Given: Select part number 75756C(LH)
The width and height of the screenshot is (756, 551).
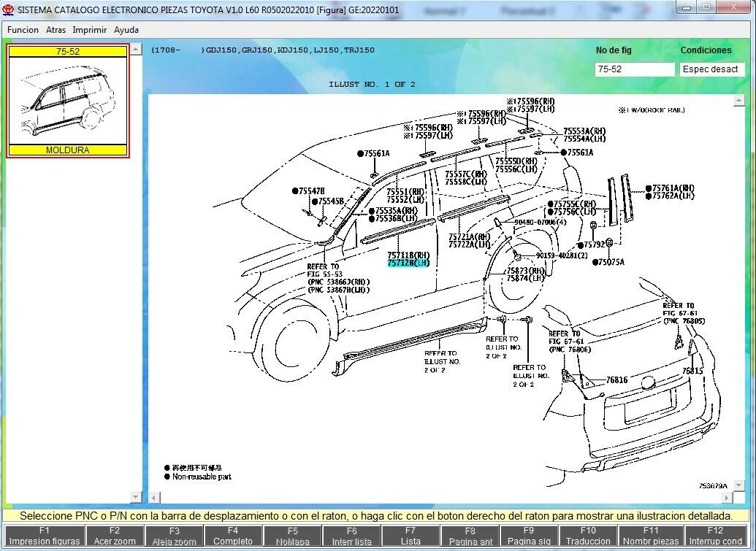Looking at the screenshot, I should pyautogui.click(x=575, y=212).
